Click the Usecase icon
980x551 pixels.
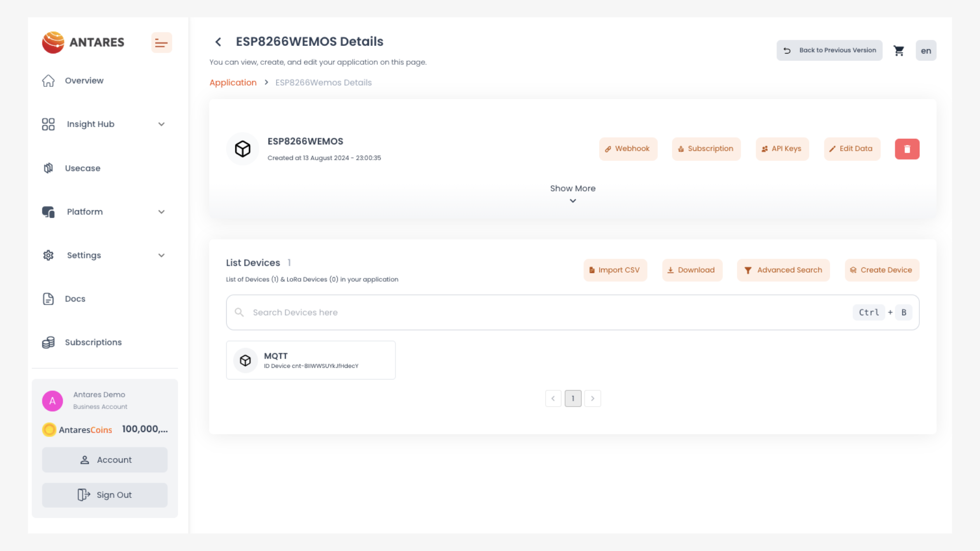click(48, 168)
